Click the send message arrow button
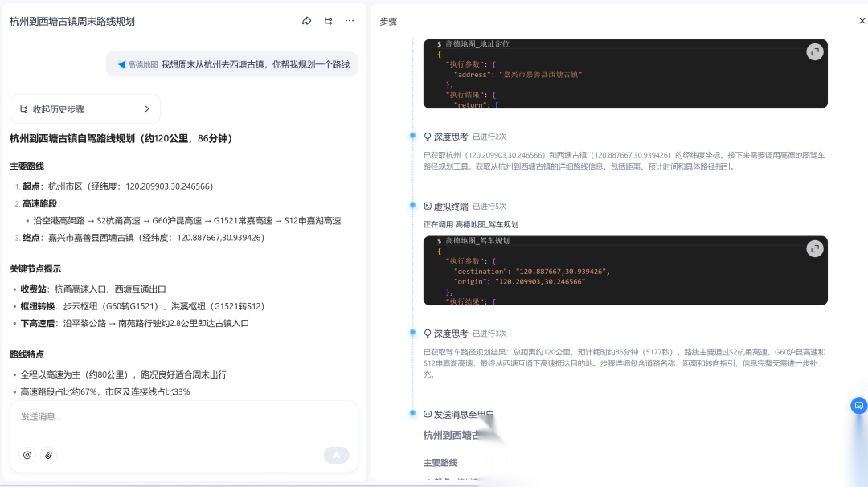Screen dimensions: 868x487 (336, 455)
